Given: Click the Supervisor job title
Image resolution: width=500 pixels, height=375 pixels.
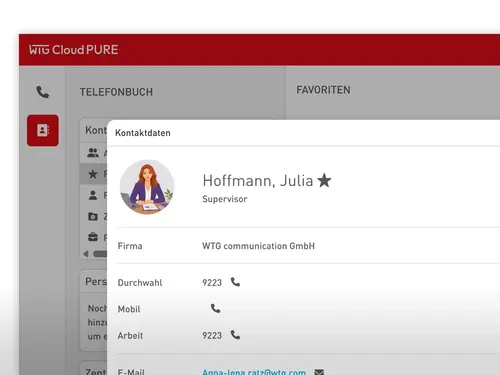Looking at the screenshot, I should pos(225,199).
